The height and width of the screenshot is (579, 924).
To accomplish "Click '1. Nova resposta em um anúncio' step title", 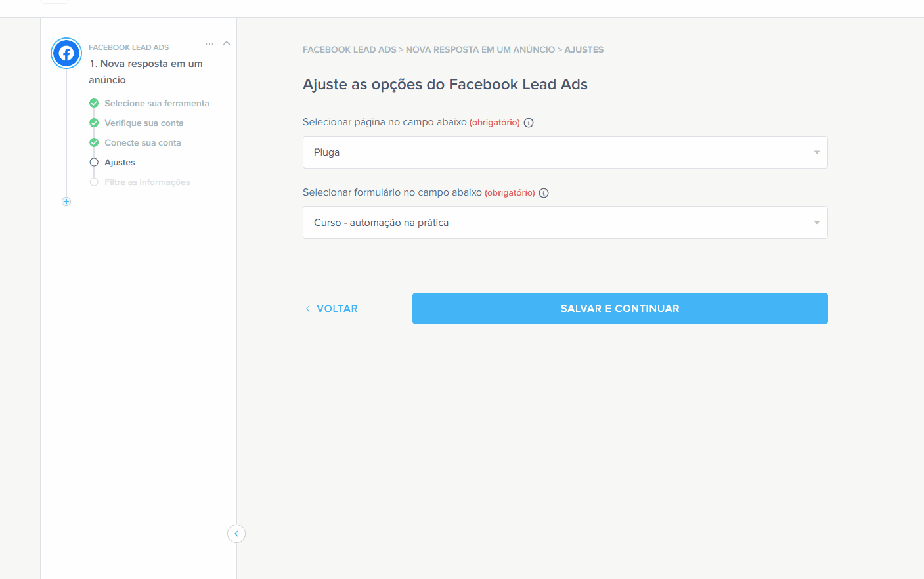I will 146,72.
